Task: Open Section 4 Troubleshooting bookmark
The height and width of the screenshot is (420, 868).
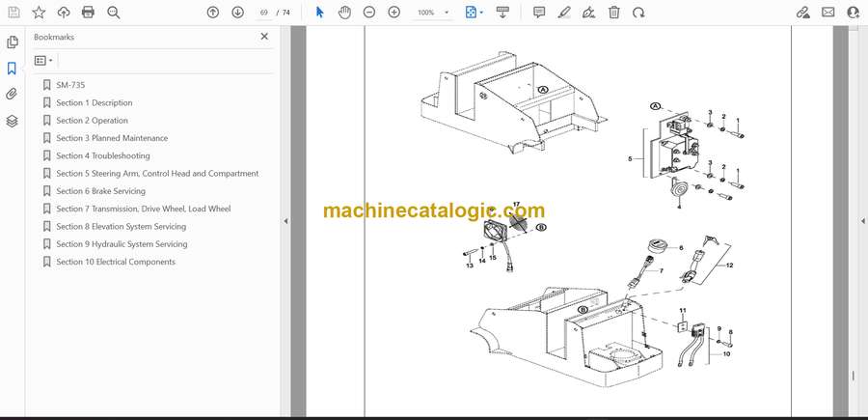Action: 103,155
